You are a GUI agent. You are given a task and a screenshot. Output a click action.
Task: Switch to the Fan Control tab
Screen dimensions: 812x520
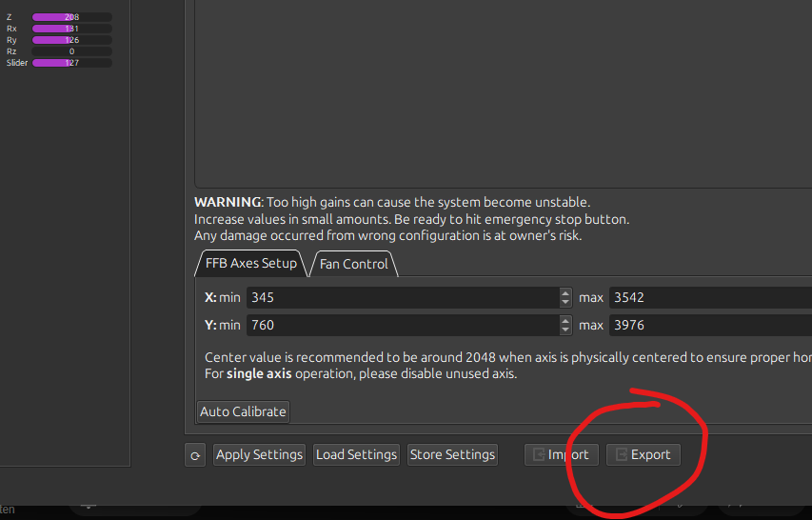point(354,264)
